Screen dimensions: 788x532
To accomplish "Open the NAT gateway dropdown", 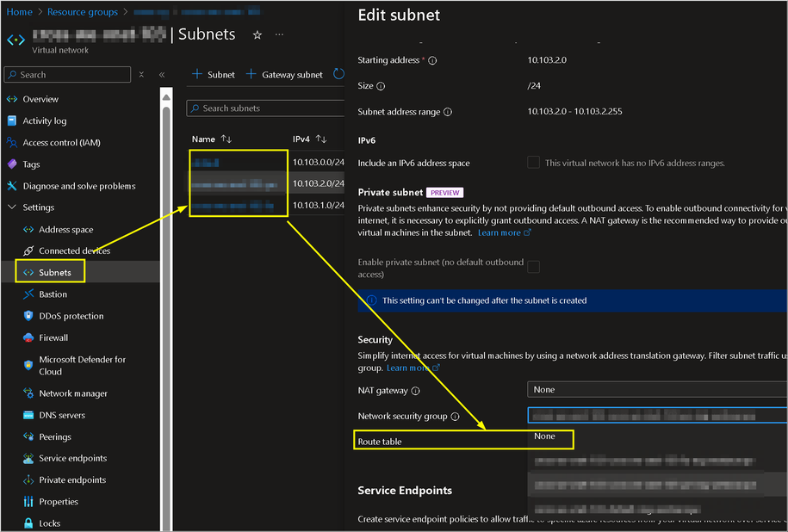I will pyautogui.click(x=657, y=389).
